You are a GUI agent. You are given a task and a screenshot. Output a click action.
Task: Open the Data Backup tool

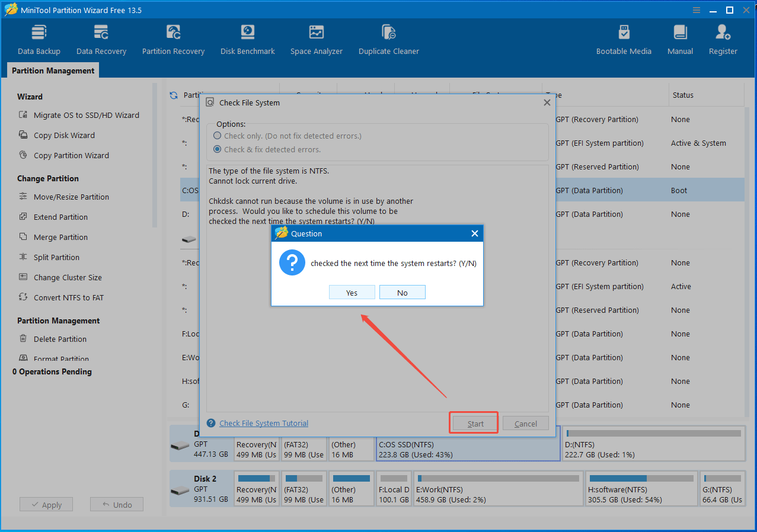(39, 39)
